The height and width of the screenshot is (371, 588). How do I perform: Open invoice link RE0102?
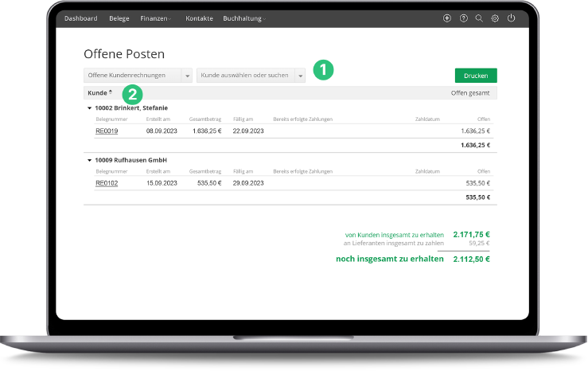pyautogui.click(x=107, y=182)
